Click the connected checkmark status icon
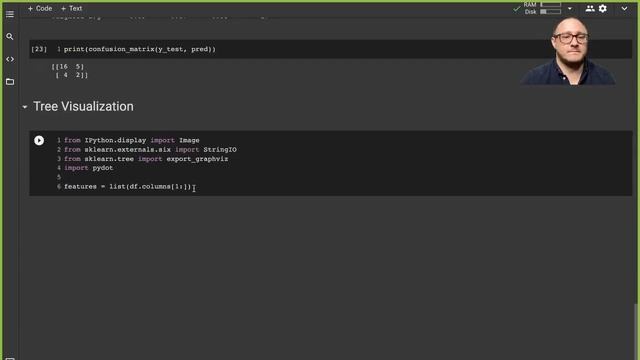 click(517, 9)
